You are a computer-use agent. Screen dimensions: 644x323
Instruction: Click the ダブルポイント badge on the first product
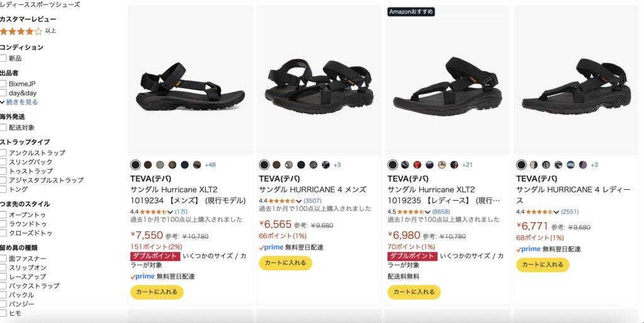tap(155, 256)
